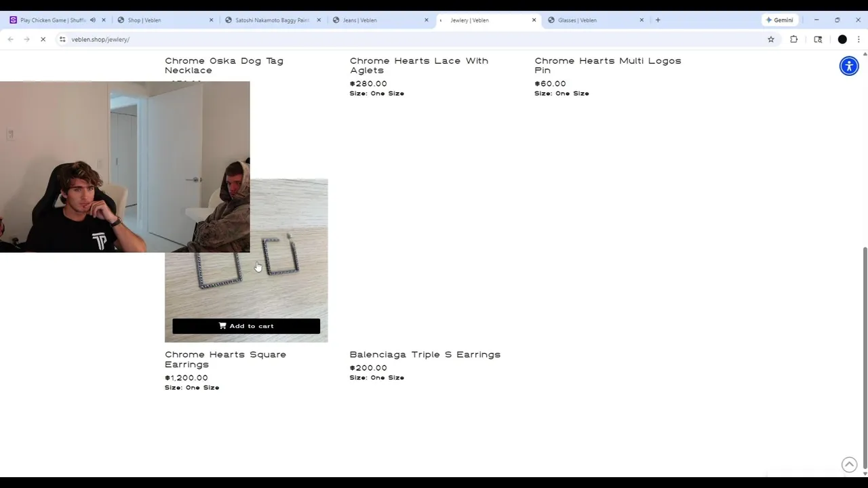Open a new browser tab

coord(658,20)
